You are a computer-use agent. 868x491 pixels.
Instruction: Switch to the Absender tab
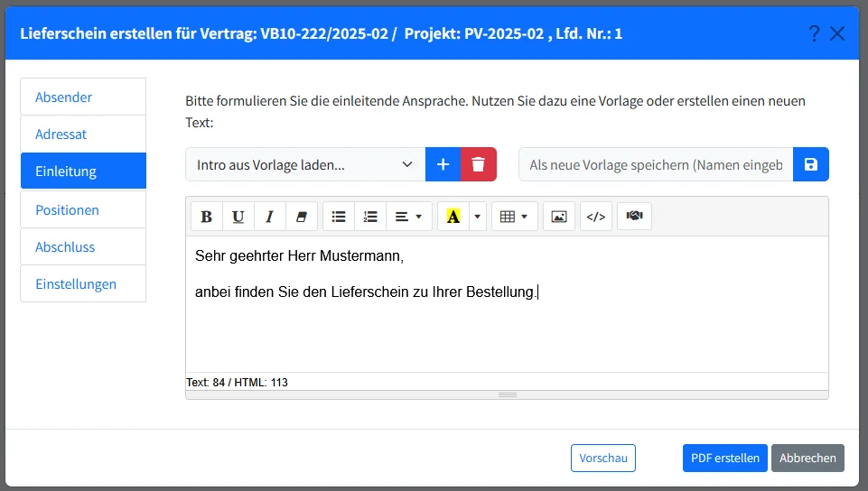83,97
